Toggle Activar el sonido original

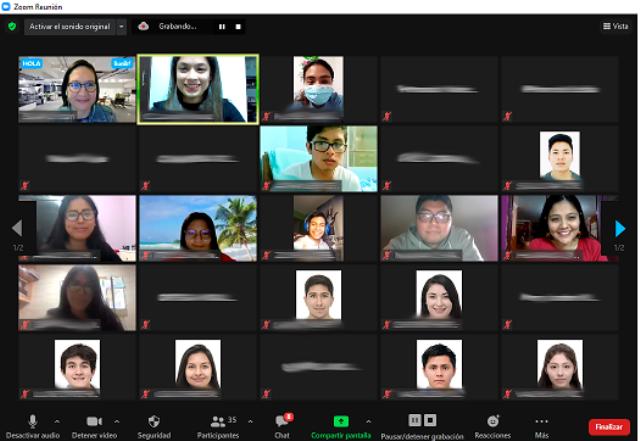click(x=69, y=26)
